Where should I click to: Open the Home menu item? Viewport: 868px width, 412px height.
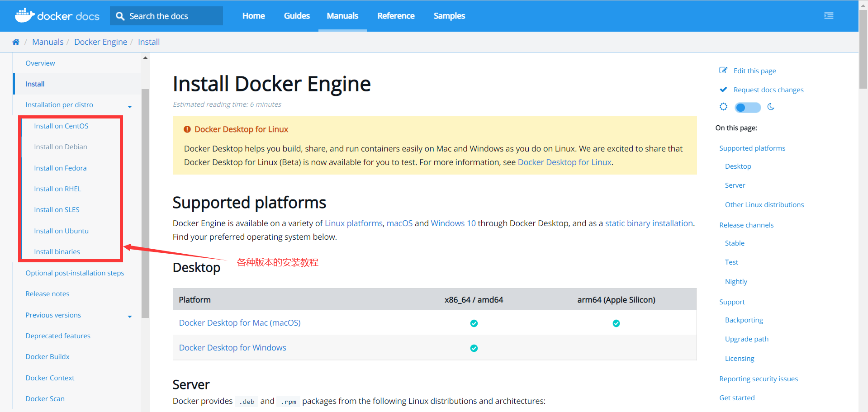click(254, 16)
